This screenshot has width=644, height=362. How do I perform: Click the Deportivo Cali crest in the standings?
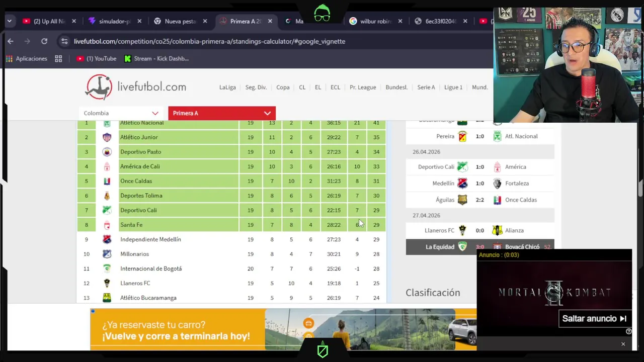[x=107, y=210]
